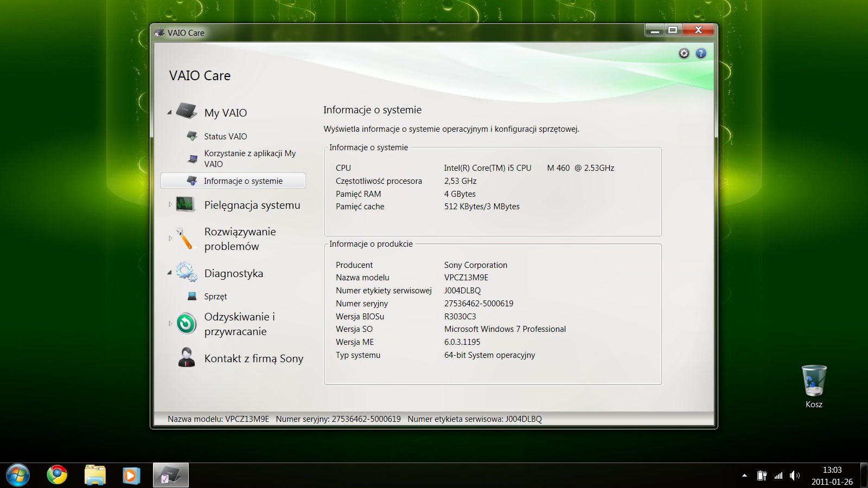This screenshot has height=488, width=868.
Task: Open Odzyskiwanie i przywracanie section
Action: click(x=240, y=324)
